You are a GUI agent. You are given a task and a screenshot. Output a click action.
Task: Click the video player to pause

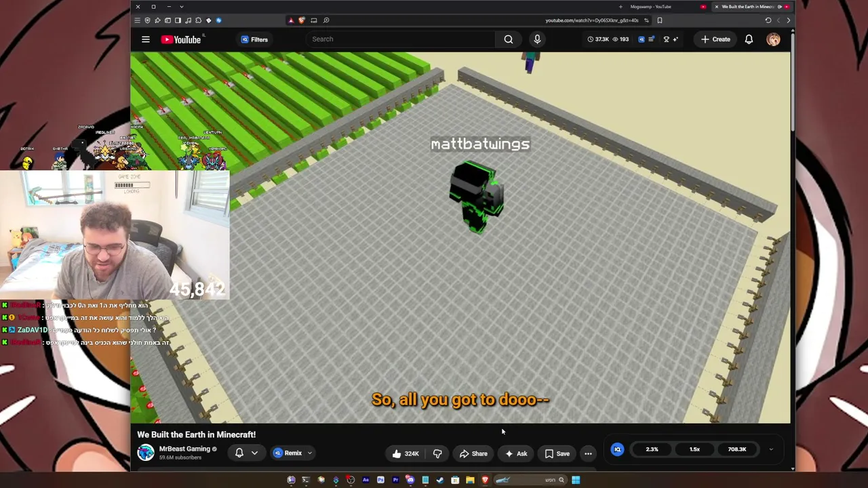[x=460, y=237]
